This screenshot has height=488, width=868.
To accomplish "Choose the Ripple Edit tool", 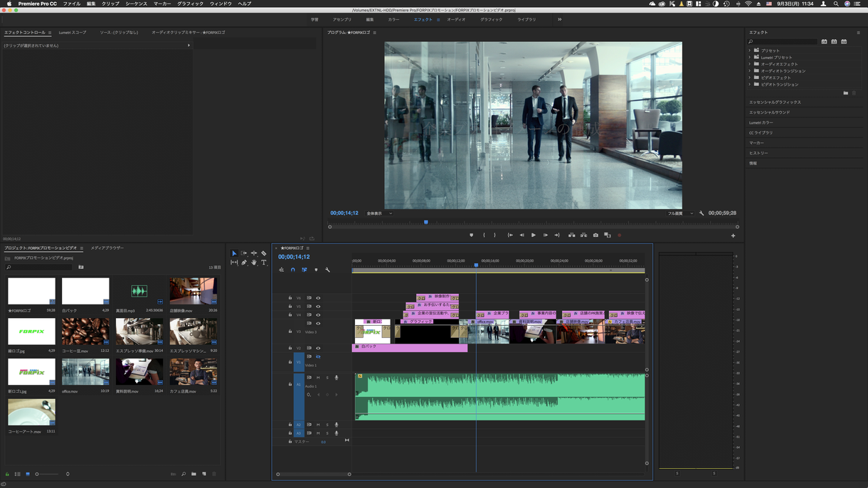I will pos(254,253).
